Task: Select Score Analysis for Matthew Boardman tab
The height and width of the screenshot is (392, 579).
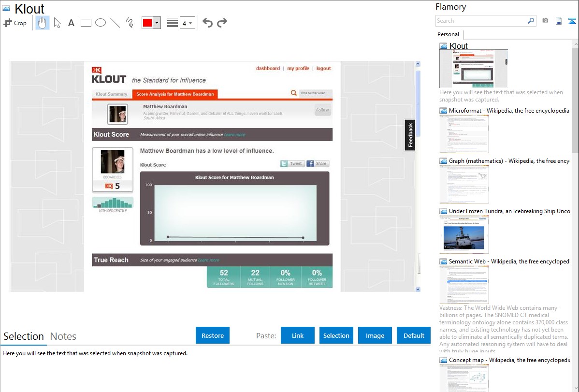Action: click(x=175, y=94)
